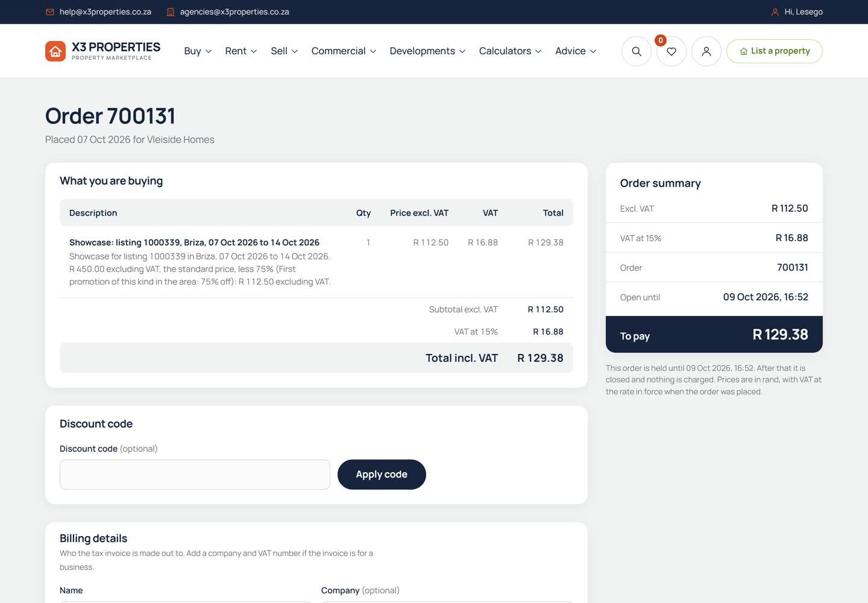Expand the Buy menu

tap(198, 51)
